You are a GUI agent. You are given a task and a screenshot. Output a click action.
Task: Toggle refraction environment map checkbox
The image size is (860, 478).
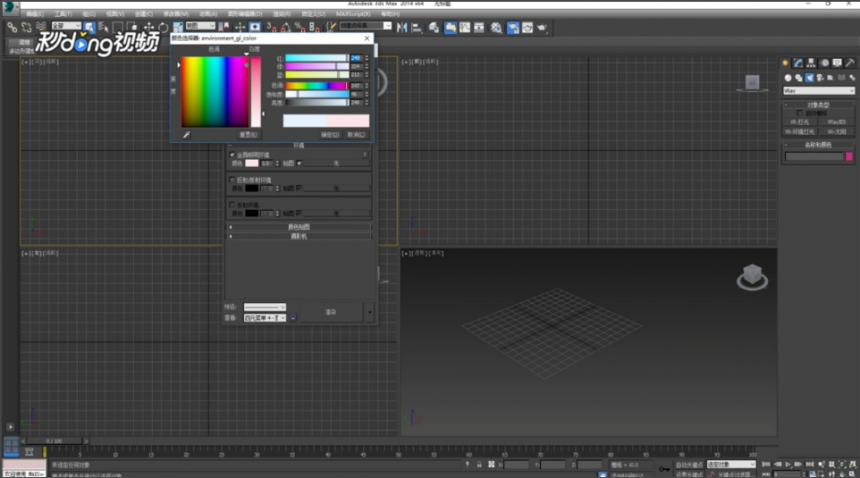click(x=299, y=213)
